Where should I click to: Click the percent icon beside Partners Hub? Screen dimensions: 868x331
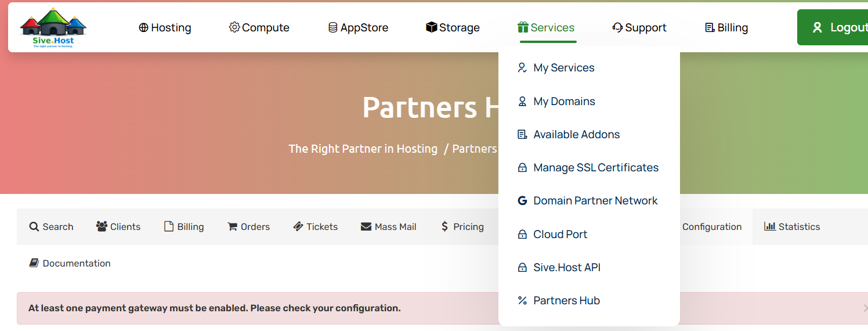[x=522, y=301]
